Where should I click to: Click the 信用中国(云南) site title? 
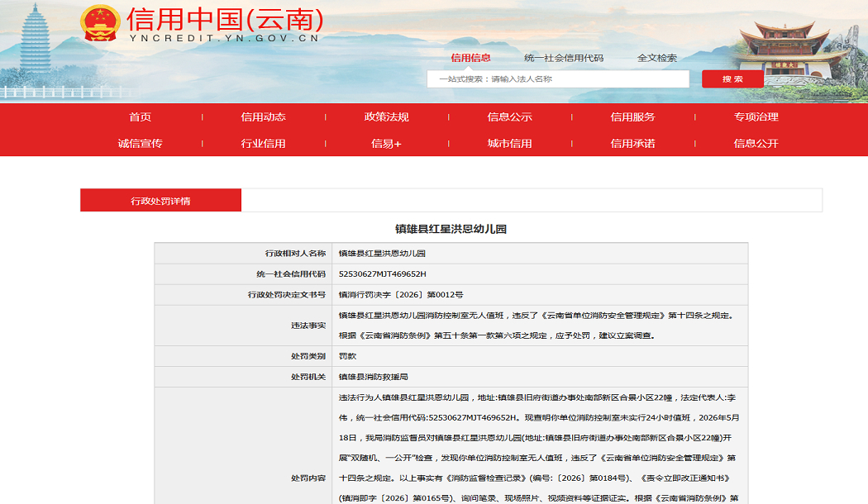[226, 19]
